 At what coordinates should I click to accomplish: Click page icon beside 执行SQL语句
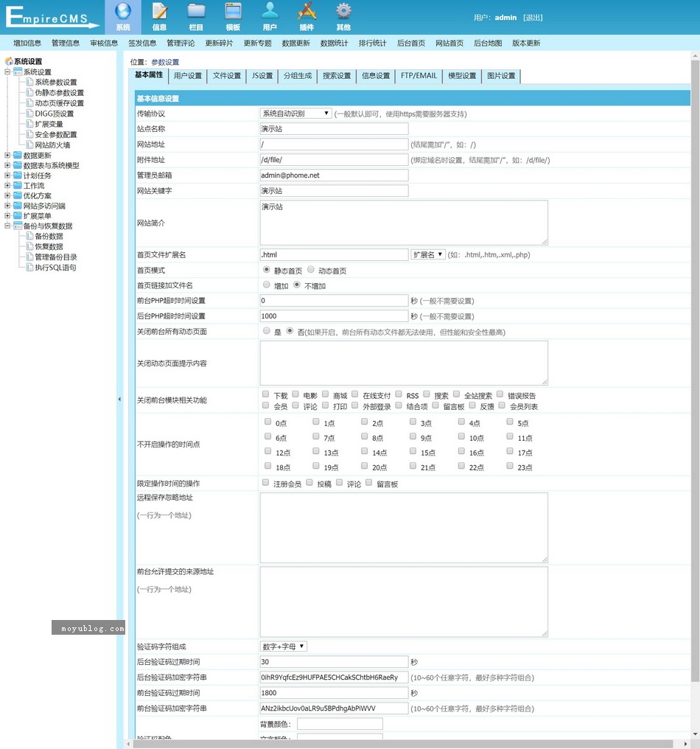(29, 268)
